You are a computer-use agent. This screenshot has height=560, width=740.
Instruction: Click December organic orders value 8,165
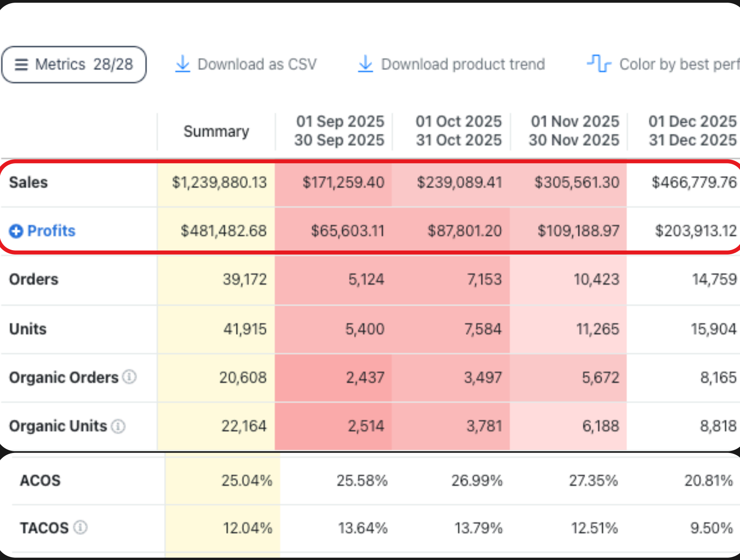719,378
